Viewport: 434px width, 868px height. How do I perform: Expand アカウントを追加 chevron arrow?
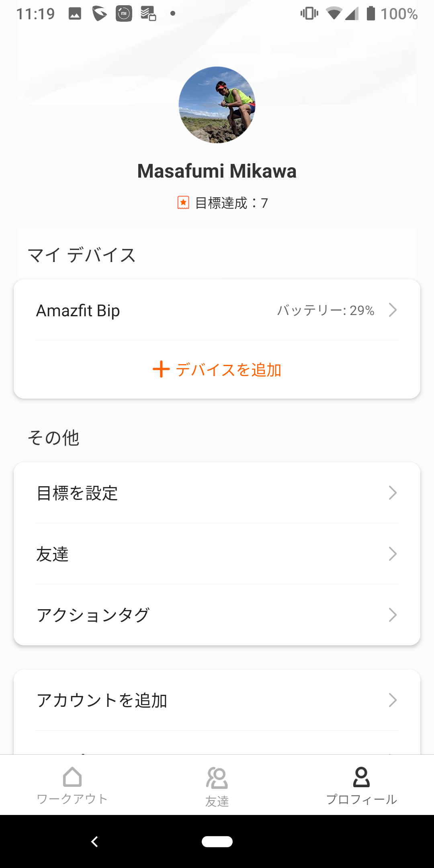pyautogui.click(x=393, y=700)
